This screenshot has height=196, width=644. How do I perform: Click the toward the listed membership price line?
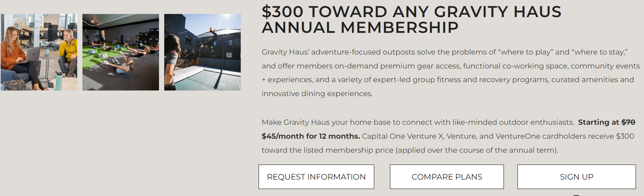410,150
